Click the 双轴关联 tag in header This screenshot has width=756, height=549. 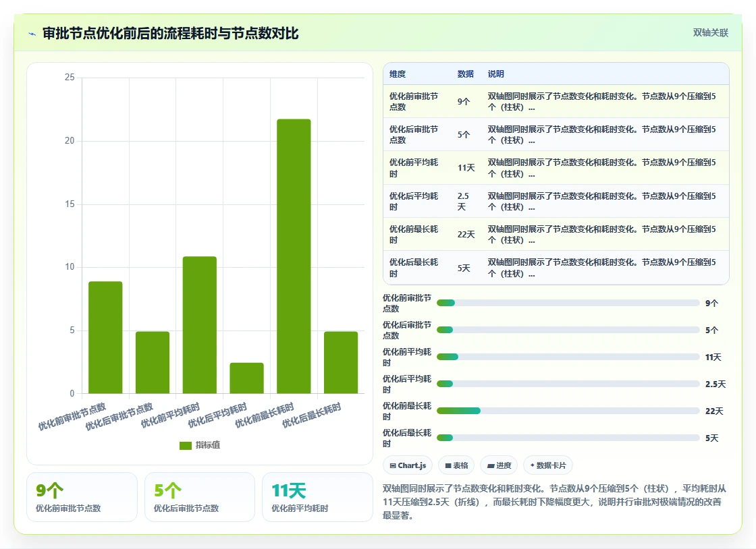click(x=710, y=33)
